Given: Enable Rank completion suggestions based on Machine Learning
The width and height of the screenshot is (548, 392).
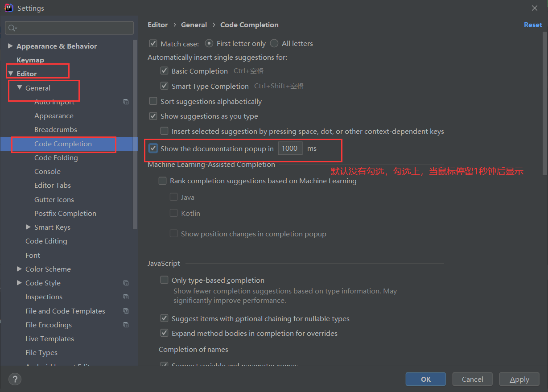Looking at the screenshot, I should [x=162, y=181].
